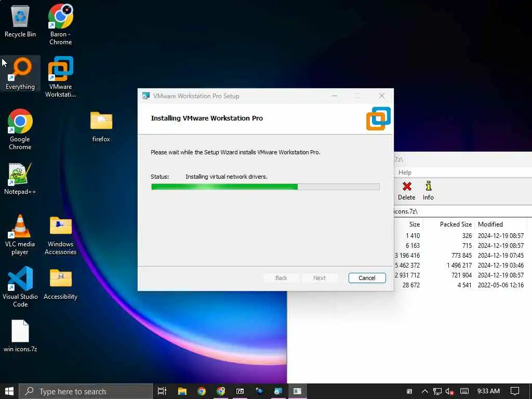Click the muted volume tray icon

(449, 391)
